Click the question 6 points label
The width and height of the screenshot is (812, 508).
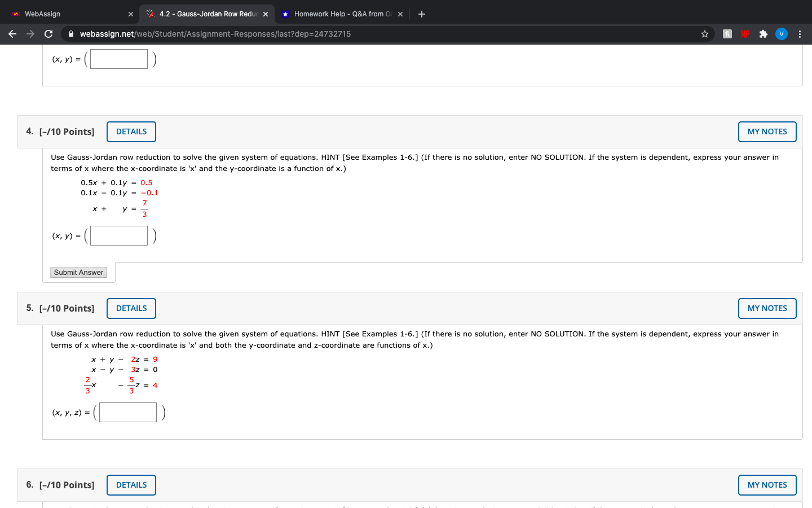[67, 485]
